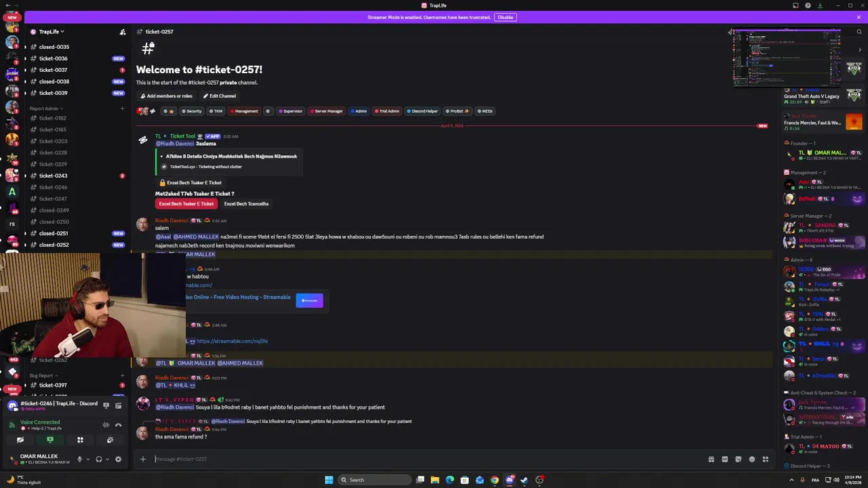Turn on camera in voice panel

(x=20, y=440)
